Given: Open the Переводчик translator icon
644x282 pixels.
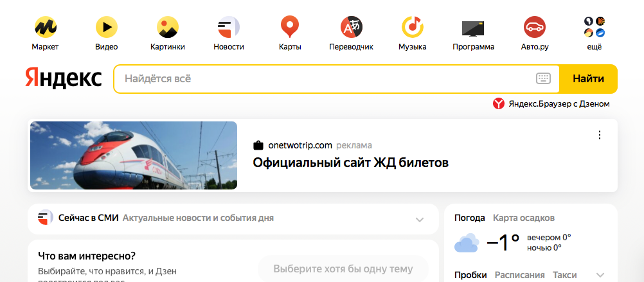Looking at the screenshot, I should pos(351,27).
